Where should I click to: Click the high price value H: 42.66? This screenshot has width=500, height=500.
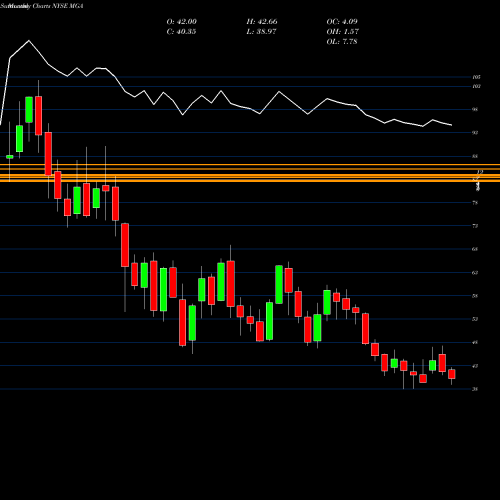(262, 22)
